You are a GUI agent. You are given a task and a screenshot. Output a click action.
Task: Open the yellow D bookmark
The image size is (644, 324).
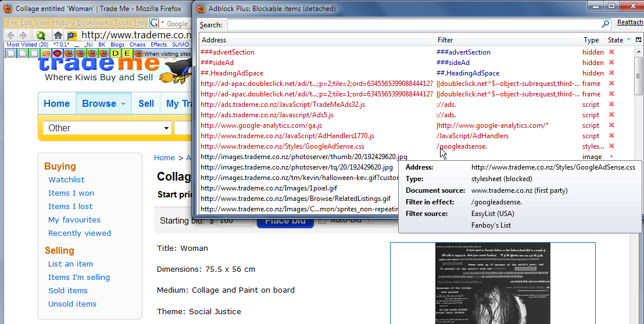tap(116, 53)
